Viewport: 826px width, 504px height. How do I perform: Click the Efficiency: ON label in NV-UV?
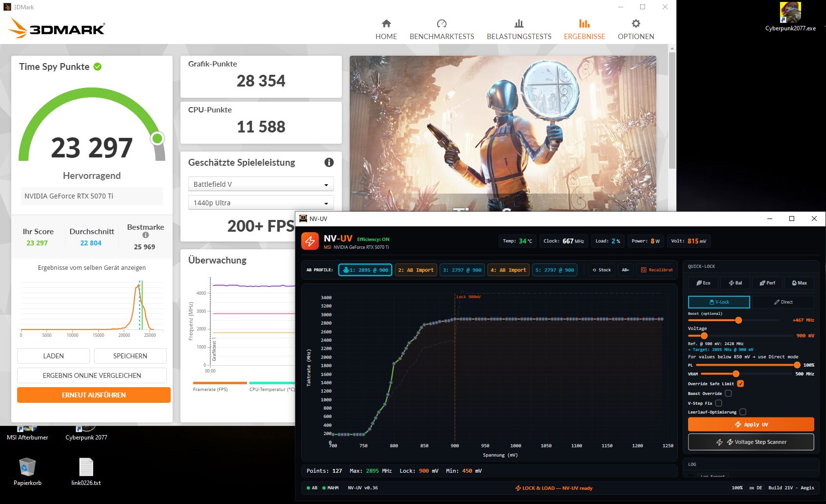click(373, 240)
